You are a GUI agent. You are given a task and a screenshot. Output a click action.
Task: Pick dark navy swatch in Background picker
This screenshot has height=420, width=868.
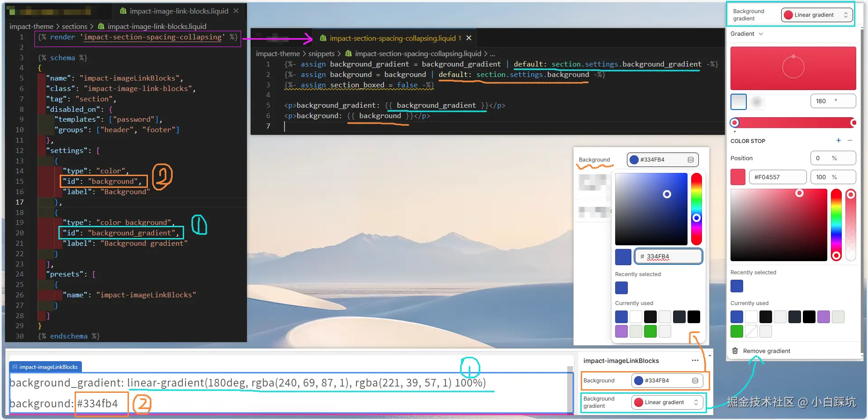click(x=679, y=317)
